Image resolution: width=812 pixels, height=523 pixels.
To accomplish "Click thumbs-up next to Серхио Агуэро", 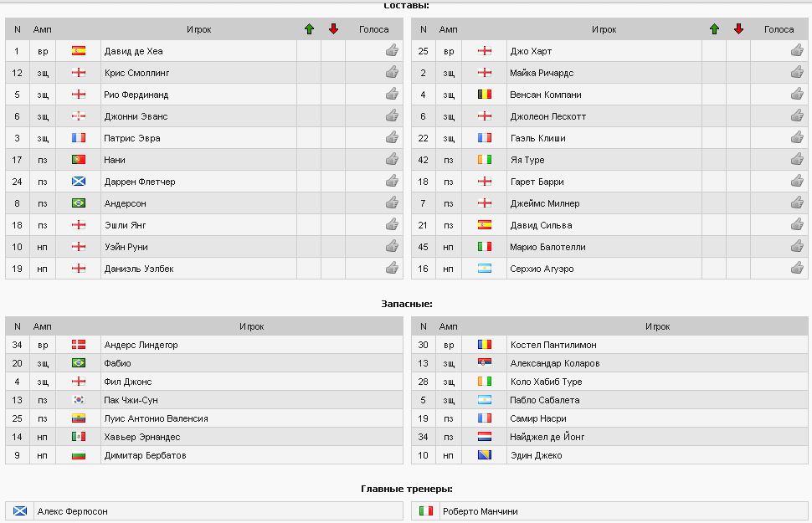I will click(797, 269).
